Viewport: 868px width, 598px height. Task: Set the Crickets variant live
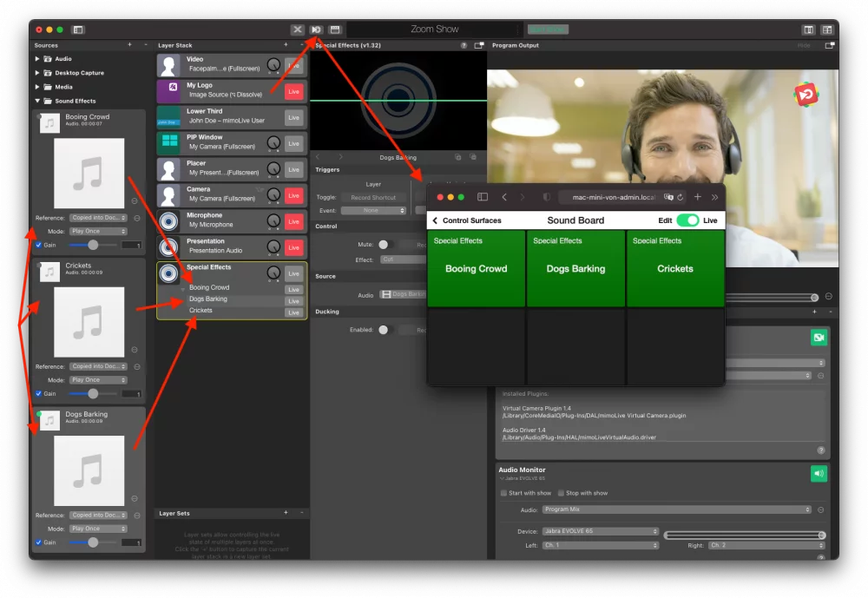tap(294, 312)
